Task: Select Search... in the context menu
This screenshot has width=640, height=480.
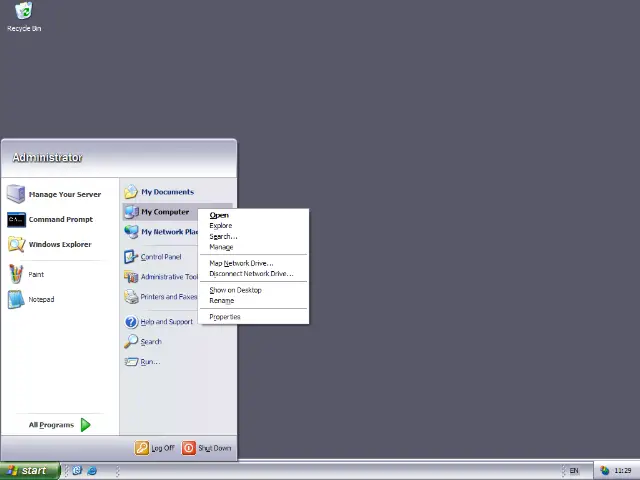Action: [x=253, y=236]
